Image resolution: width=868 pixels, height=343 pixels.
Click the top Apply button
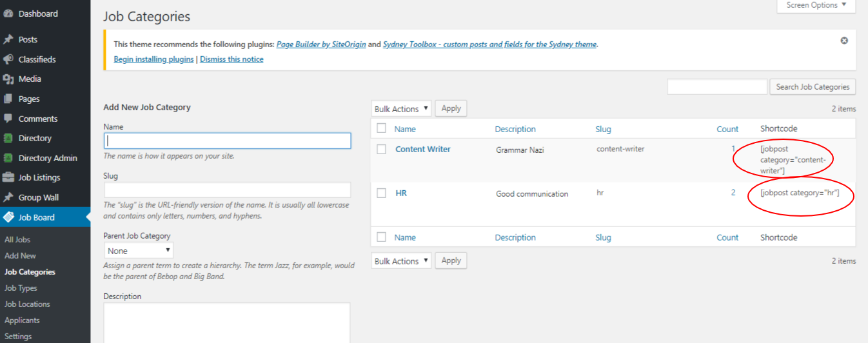pyautogui.click(x=451, y=108)
